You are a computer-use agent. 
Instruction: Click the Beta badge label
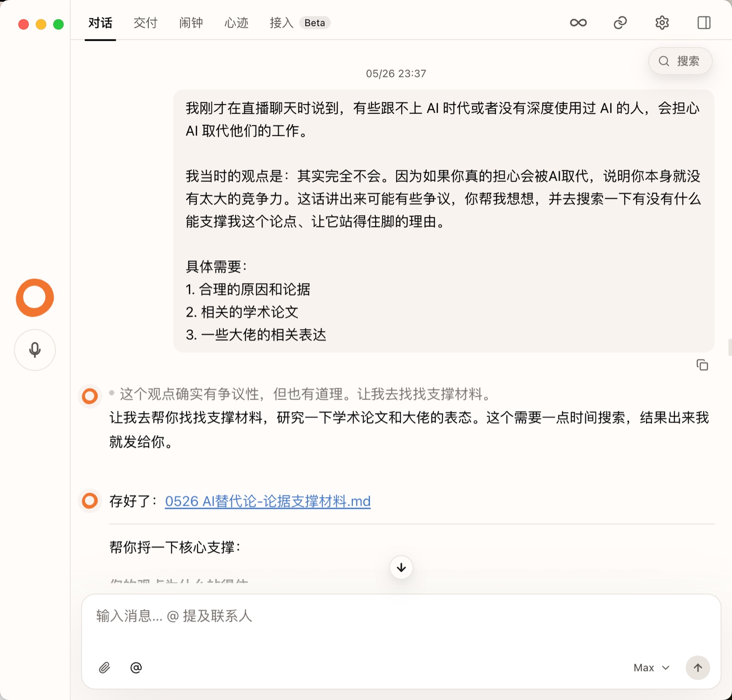pyautogui.click(x=315, y=23)
